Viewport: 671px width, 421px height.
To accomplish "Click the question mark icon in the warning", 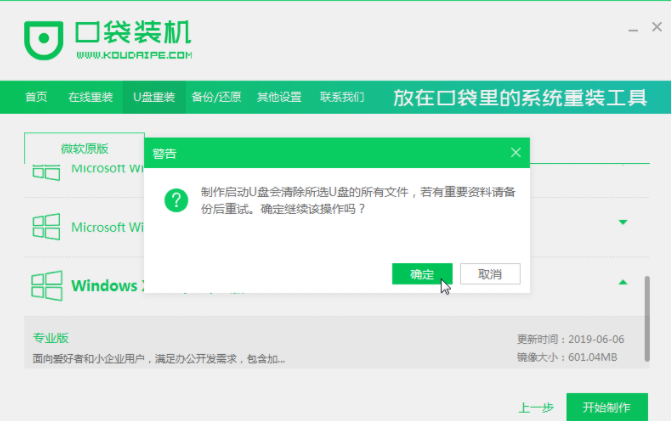I will pos(176,200).
